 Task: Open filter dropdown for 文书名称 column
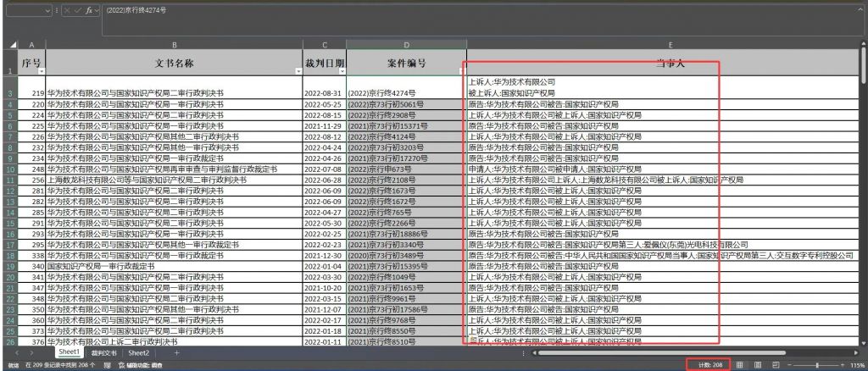point(298,71)
